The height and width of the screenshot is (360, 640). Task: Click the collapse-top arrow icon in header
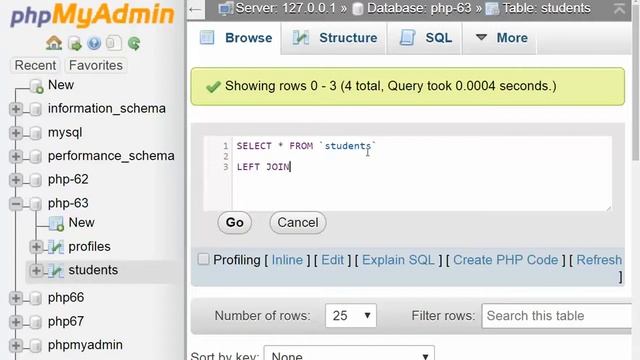[619, 8]
